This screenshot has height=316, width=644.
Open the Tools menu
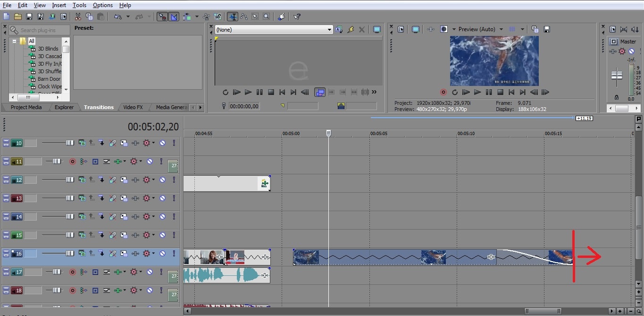[79, 5]
